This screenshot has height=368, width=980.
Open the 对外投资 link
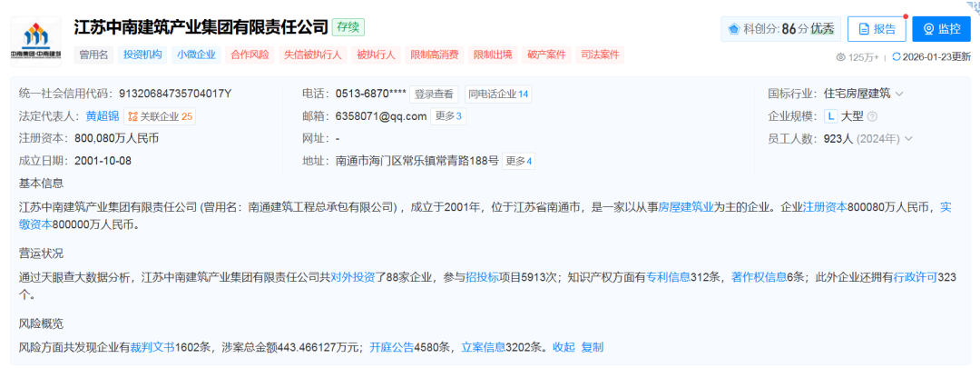pyautogui.click(x=352, y=277)
